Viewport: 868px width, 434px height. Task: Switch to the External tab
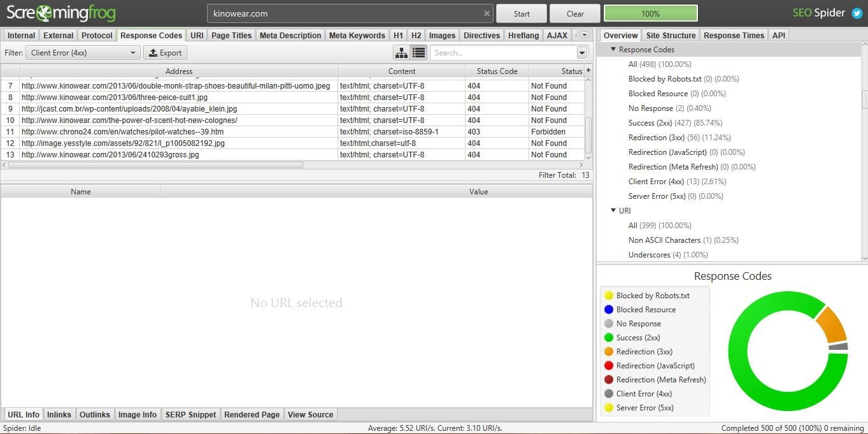pyautogui.click(x=59, y=36)
